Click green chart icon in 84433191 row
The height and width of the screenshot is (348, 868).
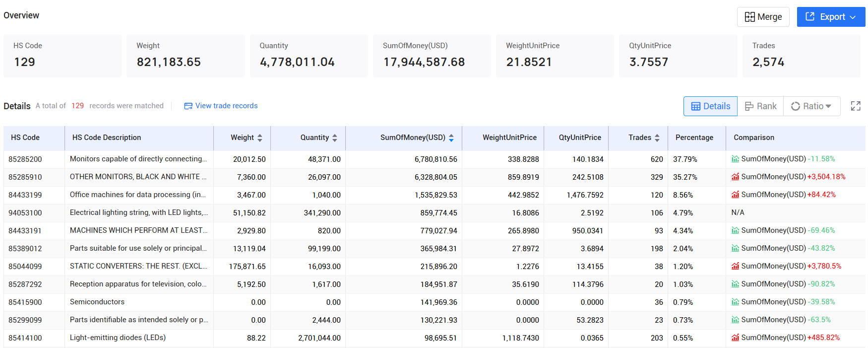coord(735,230)
